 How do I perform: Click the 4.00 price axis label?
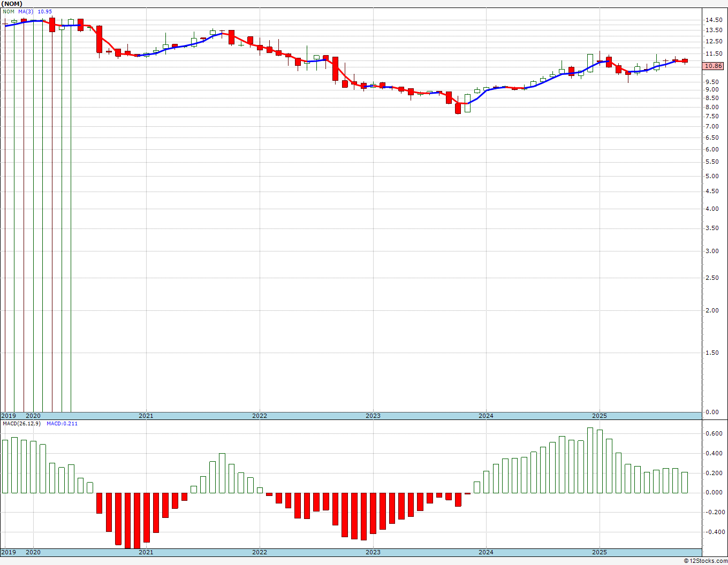pyautogui.click(x=713, y=209)
